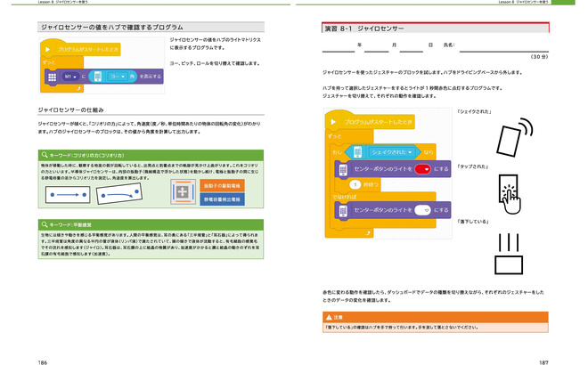The width and height of the screenshot is (588, 365).
Task: Open the white light colour picker
Action: pyautogui.click(x=422, y=210)
